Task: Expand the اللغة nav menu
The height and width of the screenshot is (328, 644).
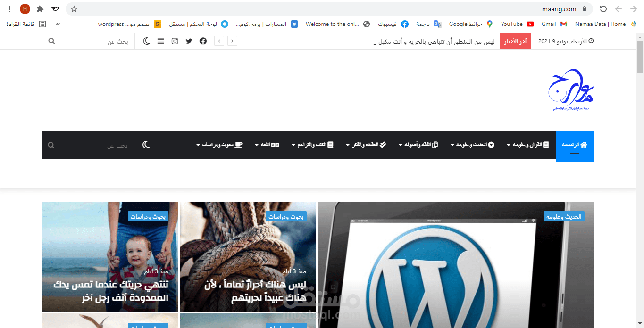Action: coord(267,145)
